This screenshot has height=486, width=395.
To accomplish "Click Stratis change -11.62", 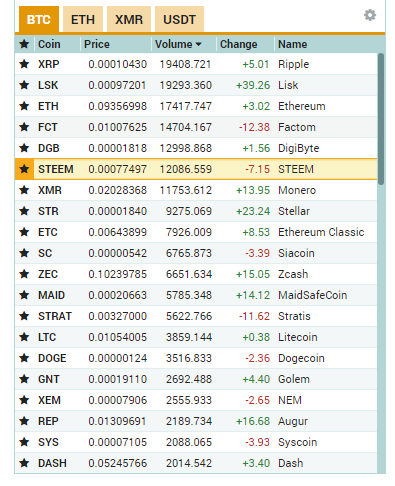I will pos(254,316).
